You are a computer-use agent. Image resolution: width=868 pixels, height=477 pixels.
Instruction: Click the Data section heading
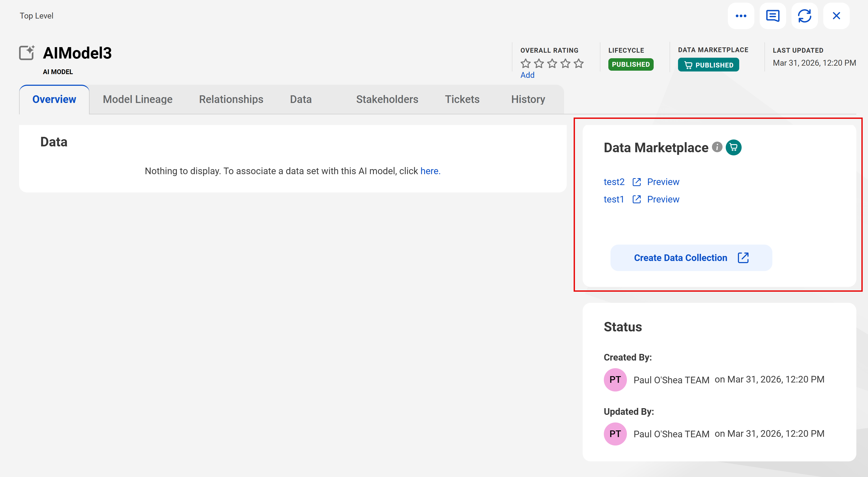(x=54, y=142)
